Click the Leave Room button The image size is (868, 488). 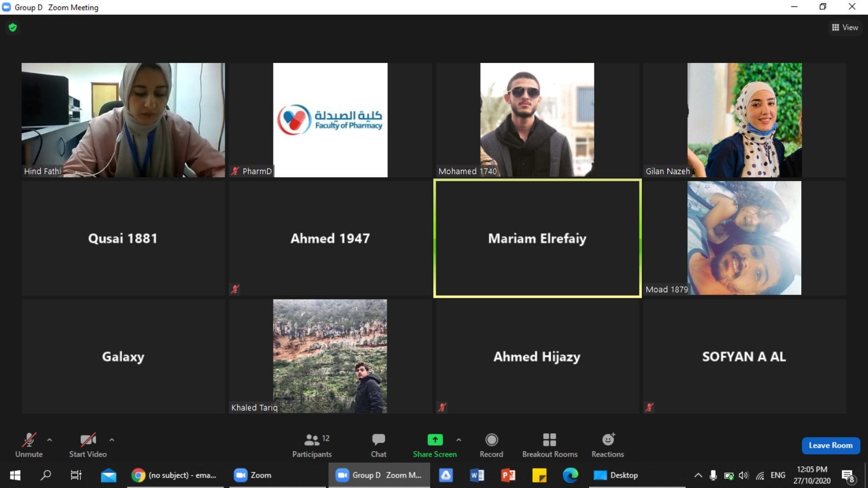pos(831,445)
